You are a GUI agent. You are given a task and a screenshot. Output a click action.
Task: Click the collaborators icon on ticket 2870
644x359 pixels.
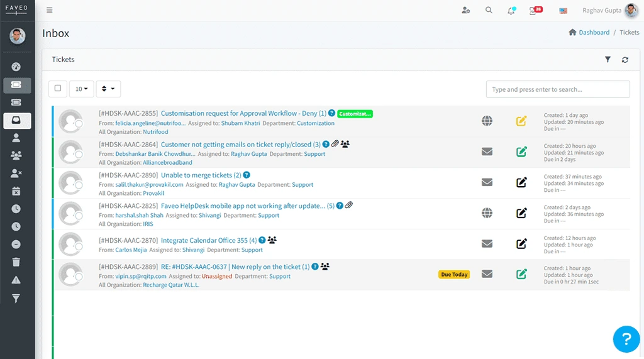coord(272,240)
